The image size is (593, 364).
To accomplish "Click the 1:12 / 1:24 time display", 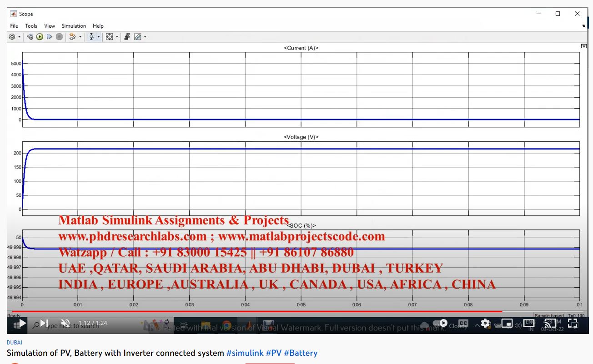I will 93,324.
